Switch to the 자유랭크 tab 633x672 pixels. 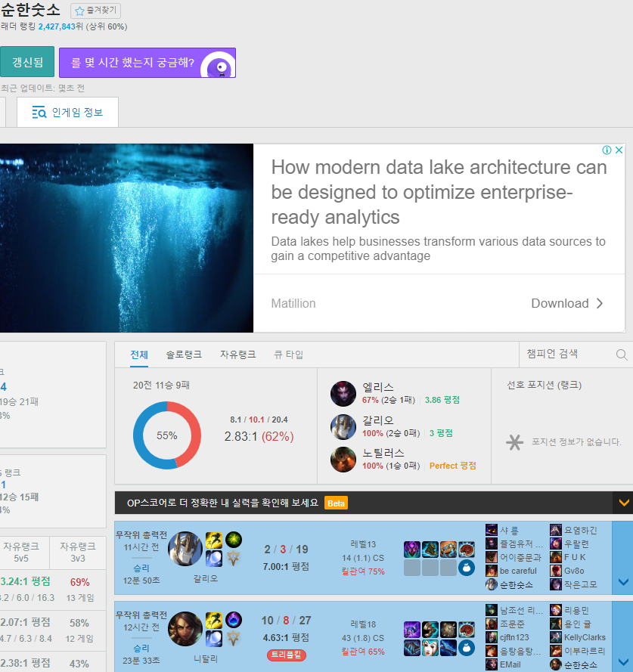click(237, 355)
